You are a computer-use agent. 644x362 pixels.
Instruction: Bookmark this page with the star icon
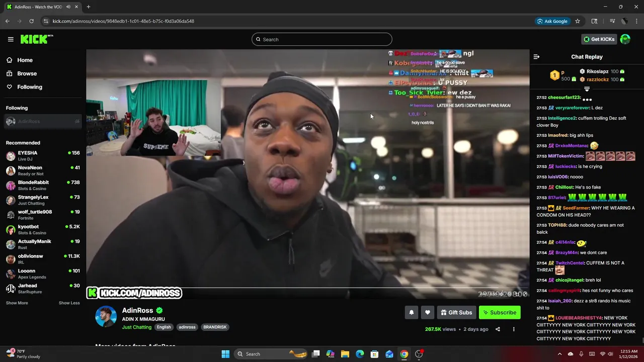[x=578, y=21]
